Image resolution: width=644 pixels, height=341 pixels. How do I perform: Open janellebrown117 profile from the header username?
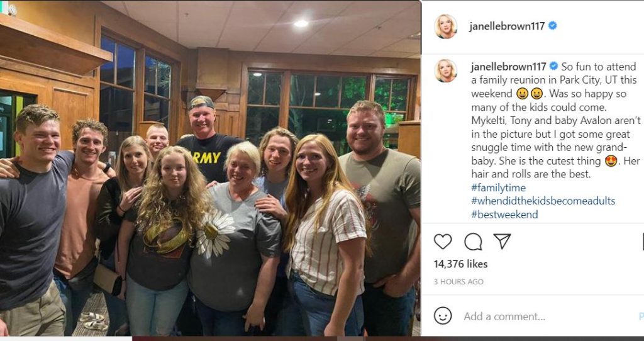click(x=507, y=26)
